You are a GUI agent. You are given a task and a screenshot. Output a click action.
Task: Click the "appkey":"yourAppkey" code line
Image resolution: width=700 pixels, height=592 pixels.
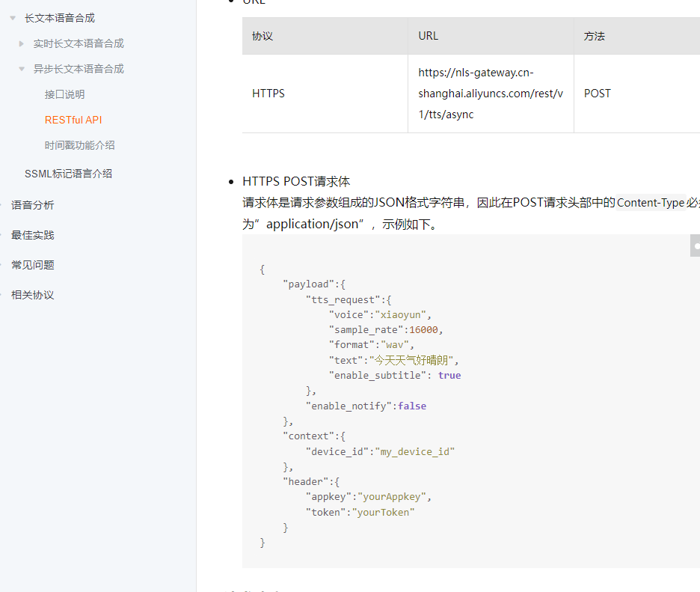point(368,497)
